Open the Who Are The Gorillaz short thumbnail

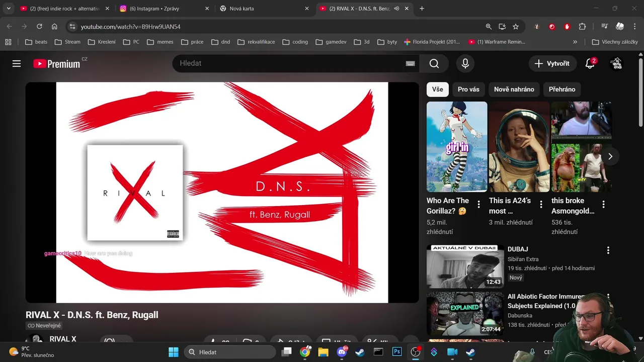tap(457, 146)
